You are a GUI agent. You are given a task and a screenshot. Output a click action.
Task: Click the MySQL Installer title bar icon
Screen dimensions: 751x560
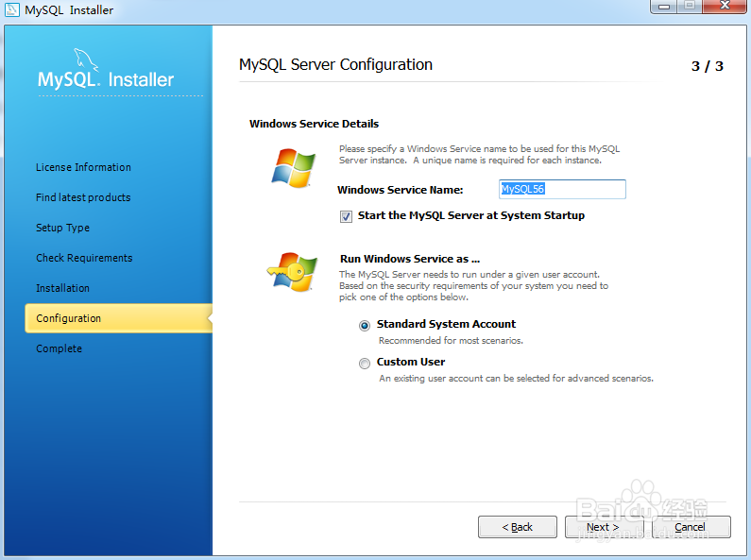click(11, 9)
